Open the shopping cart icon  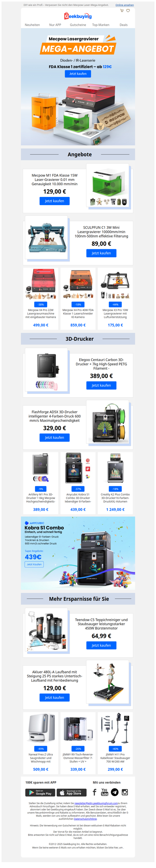pos(122,11)
